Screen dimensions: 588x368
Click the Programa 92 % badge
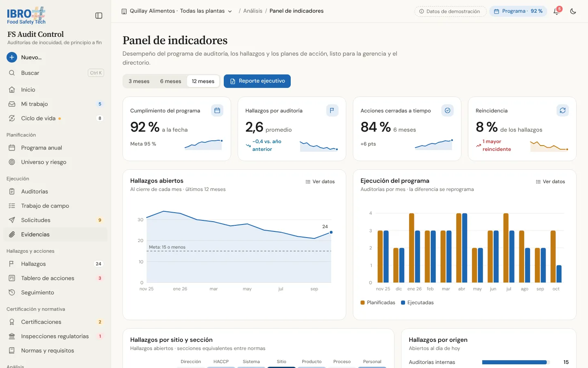coord(518,11)
